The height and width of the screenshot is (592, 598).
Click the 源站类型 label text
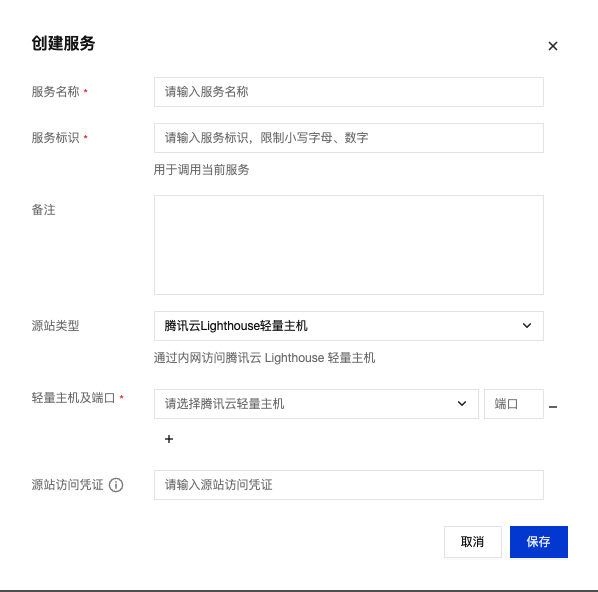pos(55,326)
